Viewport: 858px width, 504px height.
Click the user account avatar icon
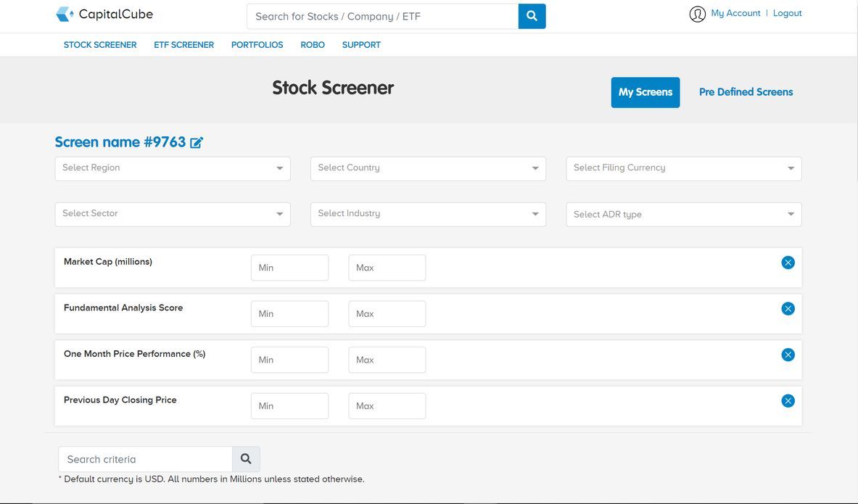697,14
